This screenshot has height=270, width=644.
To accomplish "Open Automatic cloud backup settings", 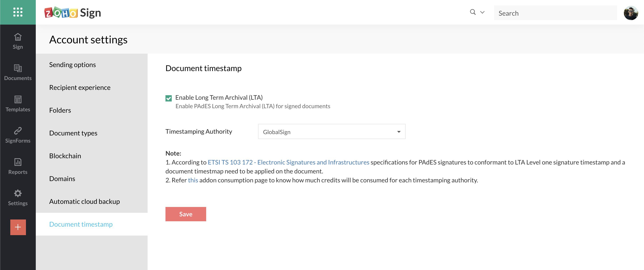I will click(x=84, y=202).
